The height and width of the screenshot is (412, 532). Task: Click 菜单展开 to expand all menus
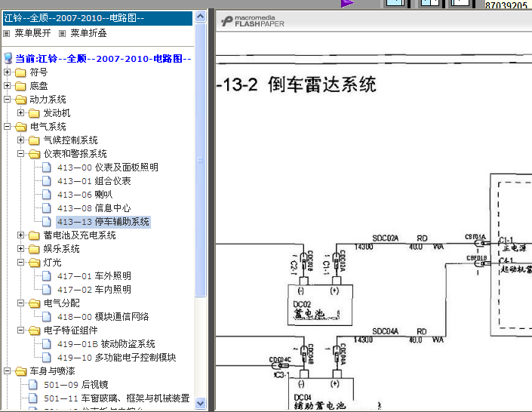32,33
